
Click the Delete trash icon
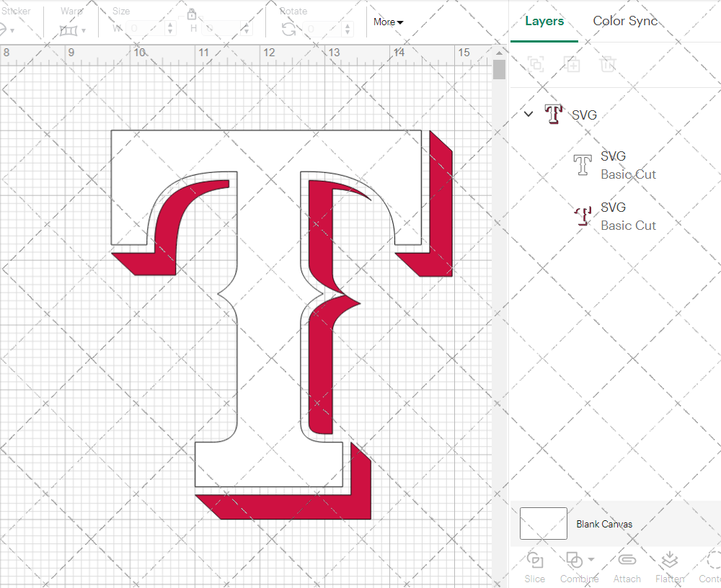click(609, 64)
